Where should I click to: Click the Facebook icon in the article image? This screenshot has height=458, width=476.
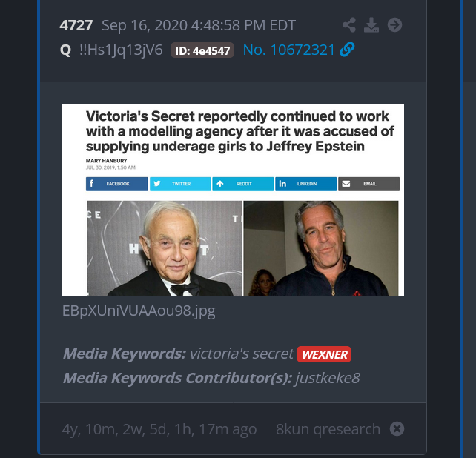click(91, 183)
